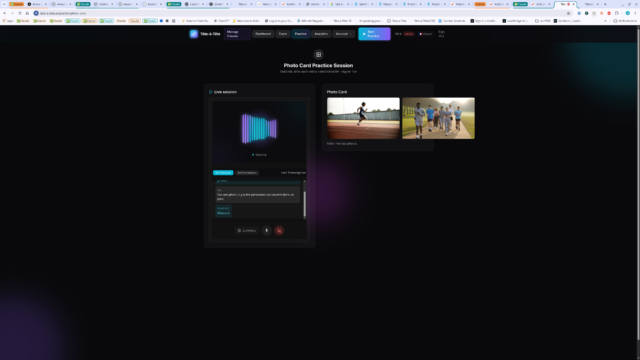
Task: Click the new tab plus button
Action: pyautogui.click(x=605, y=4)
